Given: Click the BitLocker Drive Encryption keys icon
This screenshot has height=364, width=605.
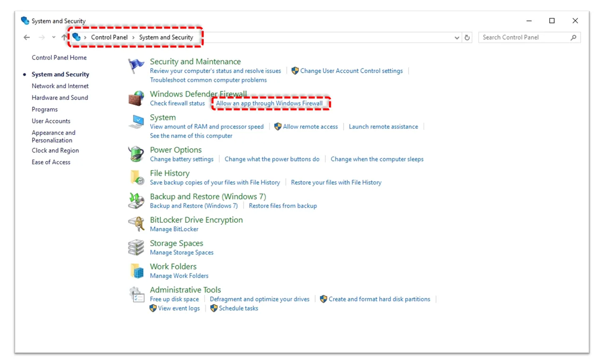Looking at the screenshot, I should coord(137,224).
